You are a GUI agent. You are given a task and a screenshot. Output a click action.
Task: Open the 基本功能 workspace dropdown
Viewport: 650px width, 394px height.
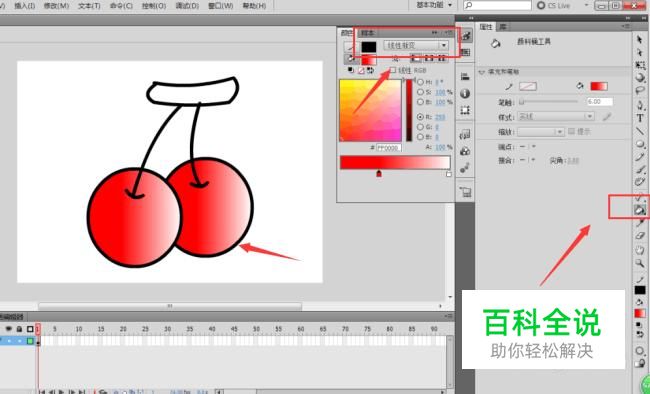[434, 5]
